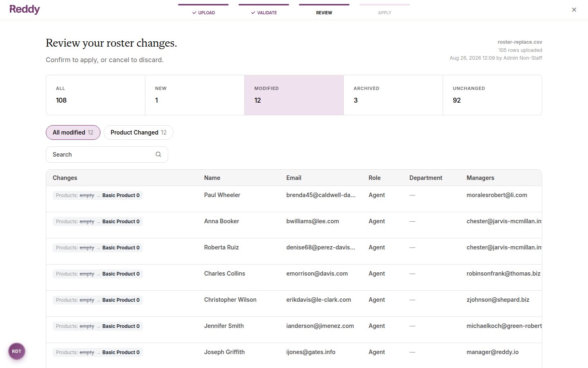Click email erikdavis@le-clark.com
588x368 pixels.
pos(318,300)
